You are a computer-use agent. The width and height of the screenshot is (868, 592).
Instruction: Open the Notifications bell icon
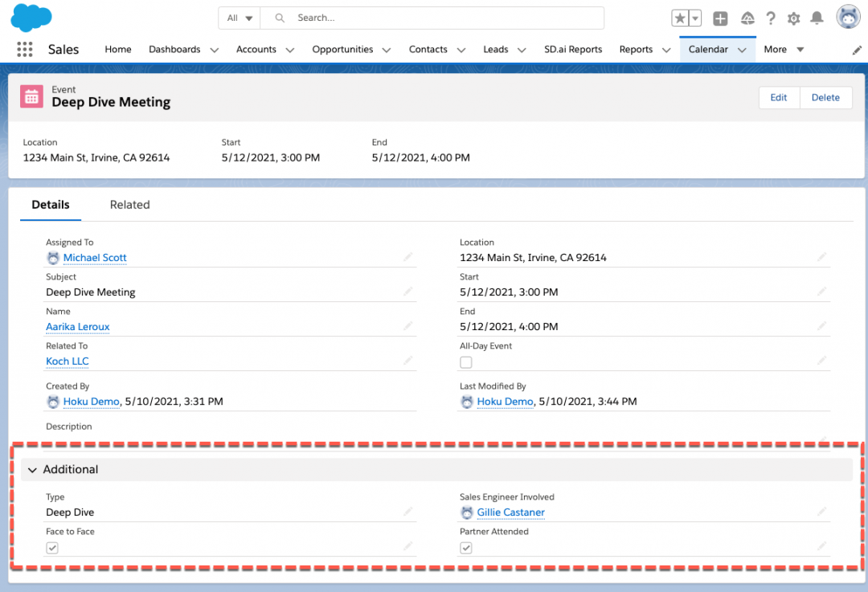point(817,18)
